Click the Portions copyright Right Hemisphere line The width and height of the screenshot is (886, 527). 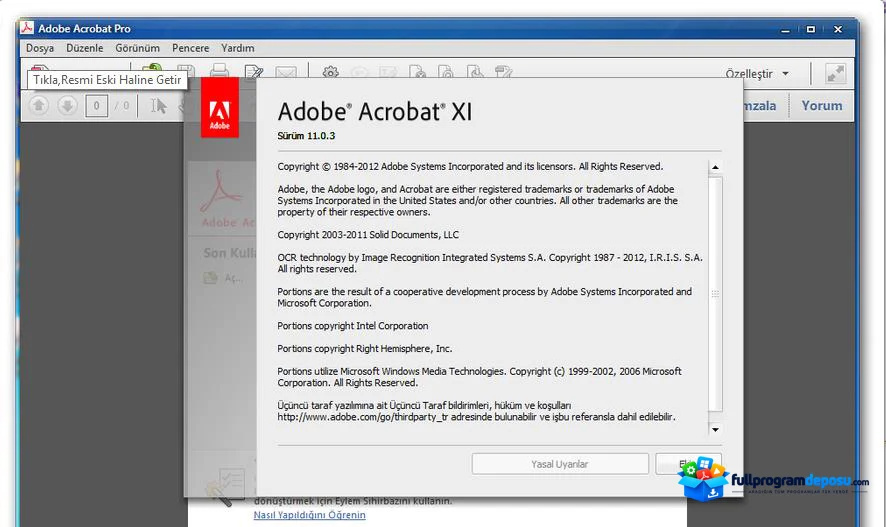pos(364,349)
